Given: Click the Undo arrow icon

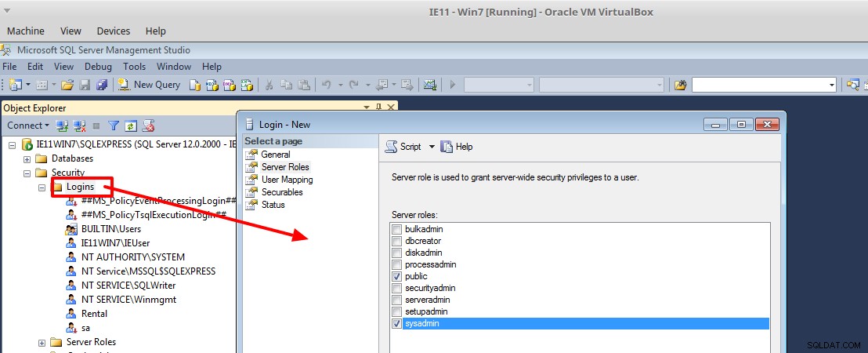Looking at the screenshot, I should 326,85.
